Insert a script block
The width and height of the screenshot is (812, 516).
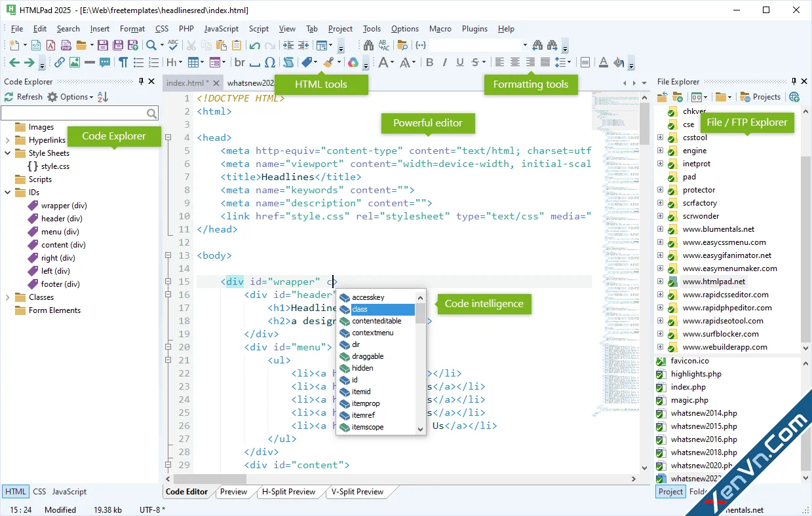tap(288, 62)
